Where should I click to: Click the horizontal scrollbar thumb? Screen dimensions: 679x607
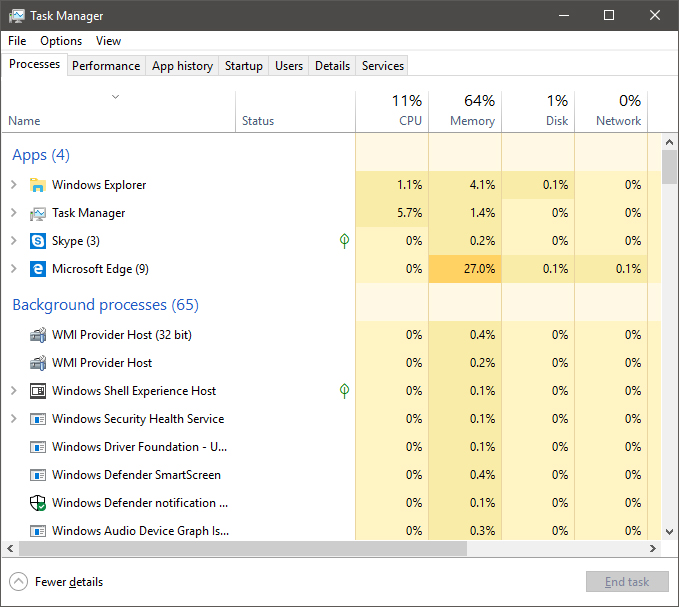pyautogui.click(x=243, y=549)
